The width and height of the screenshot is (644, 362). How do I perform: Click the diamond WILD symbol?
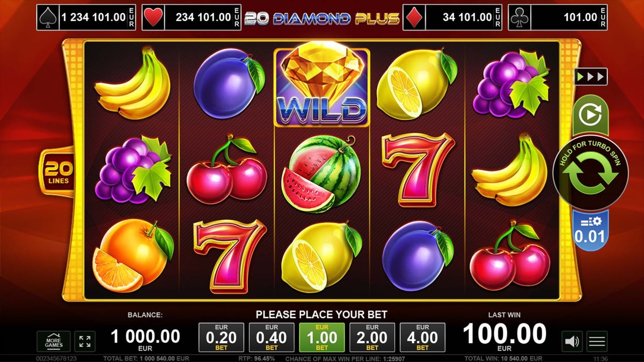pos(322,87)
